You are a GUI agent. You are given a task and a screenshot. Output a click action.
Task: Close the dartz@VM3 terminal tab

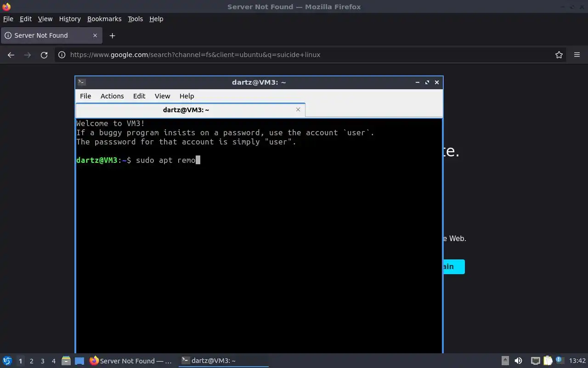tap(298, 109)
